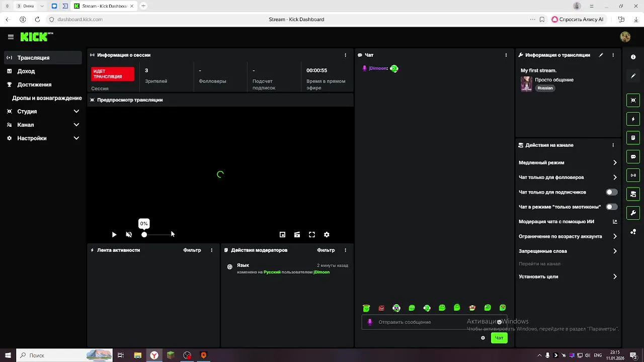Click the pencil icon in right rail

click(x=633, y=76)
